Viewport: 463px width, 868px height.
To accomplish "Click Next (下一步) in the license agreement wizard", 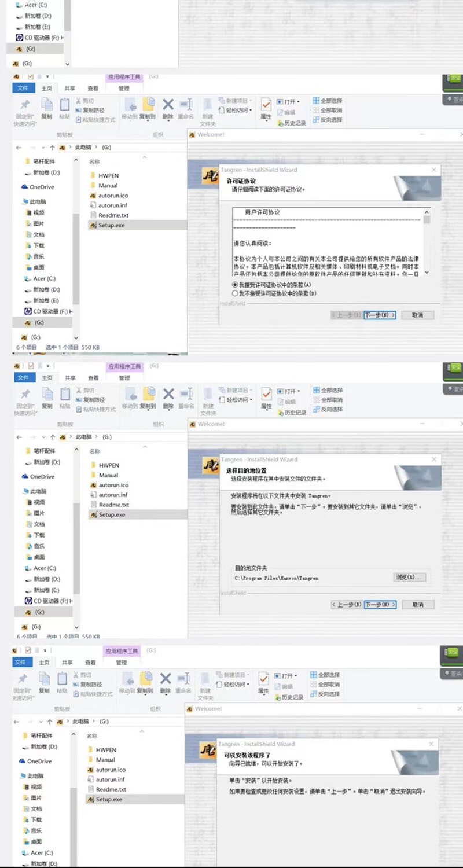I will point(380,315).
